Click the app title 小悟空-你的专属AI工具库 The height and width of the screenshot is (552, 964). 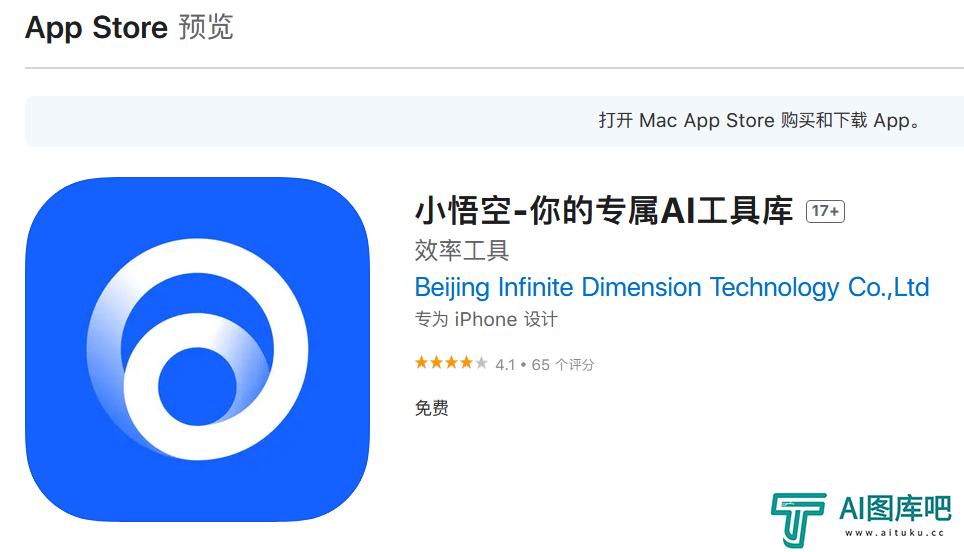[604, 211]
